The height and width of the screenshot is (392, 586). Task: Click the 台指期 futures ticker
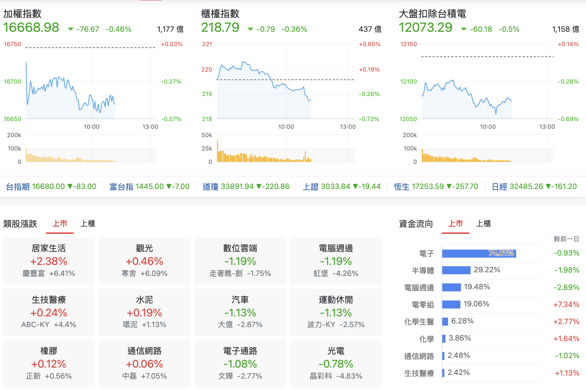51,187
